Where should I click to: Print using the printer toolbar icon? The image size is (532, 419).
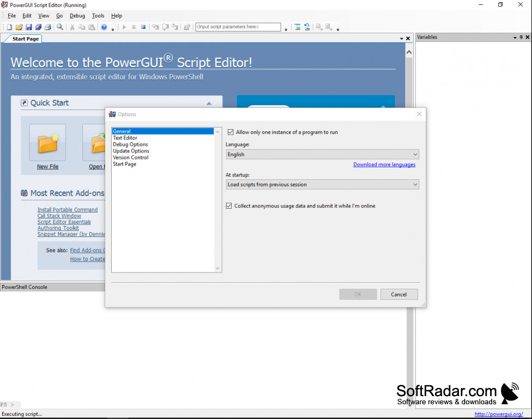click(48, 27)
